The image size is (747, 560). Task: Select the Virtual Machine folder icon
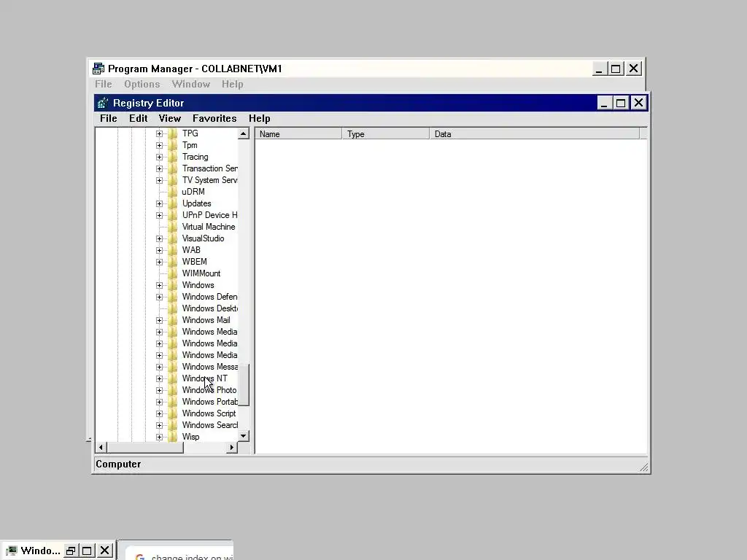point(173,227)
